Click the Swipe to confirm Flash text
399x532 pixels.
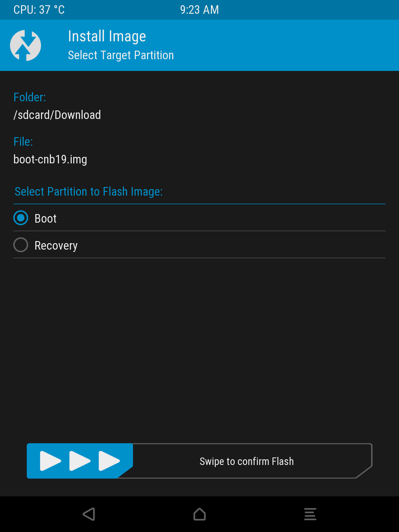(247, 461)
